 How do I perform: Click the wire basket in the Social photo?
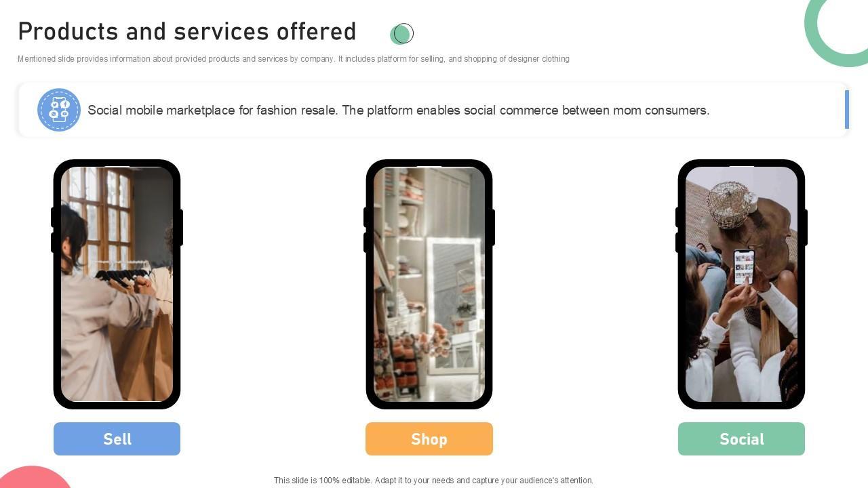click(729, 203)
